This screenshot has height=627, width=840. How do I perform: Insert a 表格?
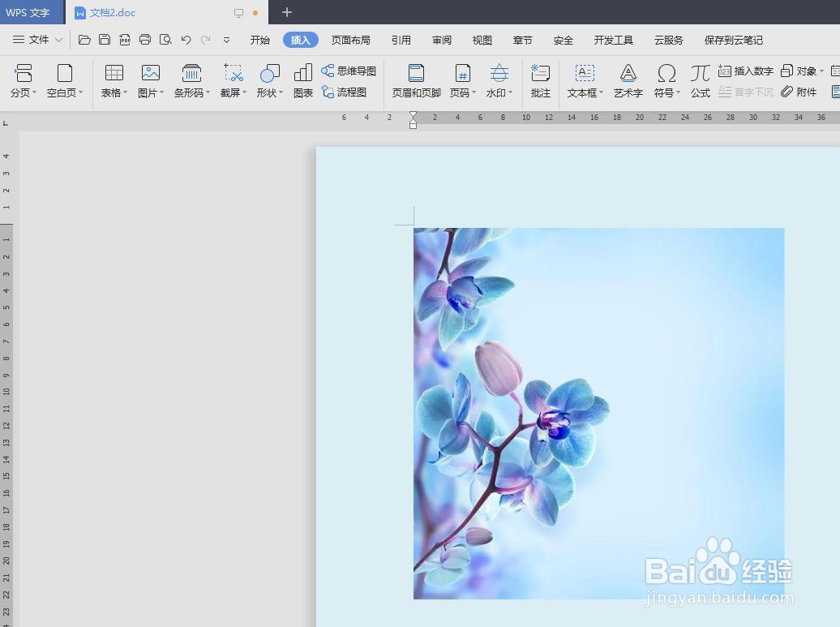coord(114,81)
